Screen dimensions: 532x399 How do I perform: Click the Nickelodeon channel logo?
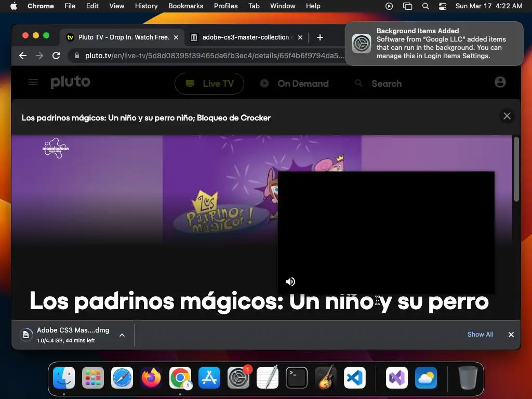(56, 148)
